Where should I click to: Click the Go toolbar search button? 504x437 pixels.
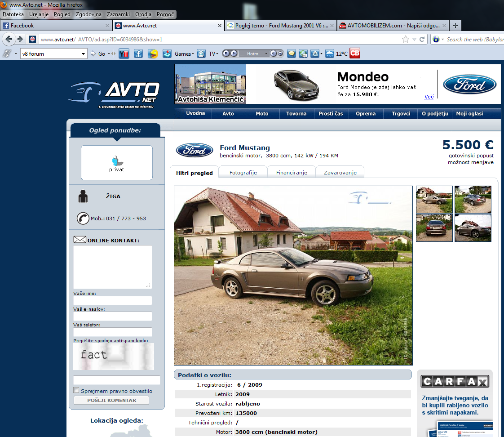click(x=98, y=54)
